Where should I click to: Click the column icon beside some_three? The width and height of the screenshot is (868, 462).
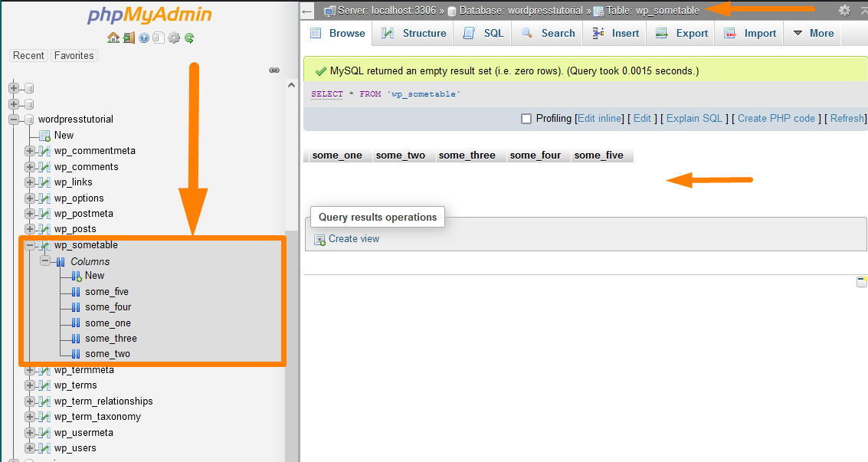[x=76, y=339]
